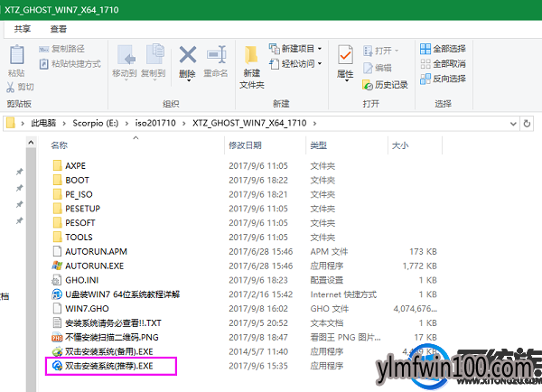Expand the New item dropdown arrow
The image size is (542, 392).
pos(320,49)
